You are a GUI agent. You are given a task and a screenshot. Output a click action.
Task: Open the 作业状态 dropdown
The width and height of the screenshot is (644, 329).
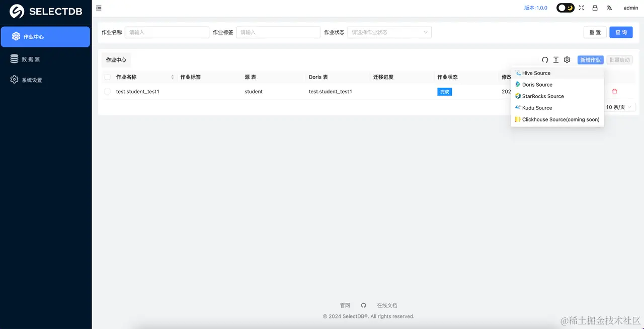pos(389,32)
